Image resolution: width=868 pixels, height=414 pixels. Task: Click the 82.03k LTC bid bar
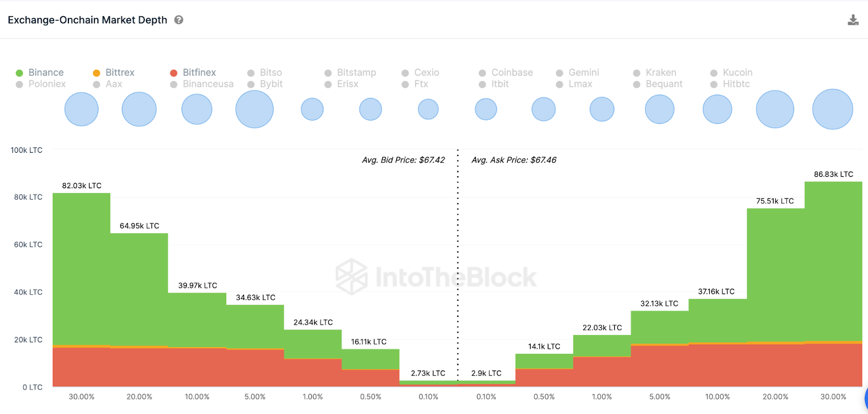(81, 271)
